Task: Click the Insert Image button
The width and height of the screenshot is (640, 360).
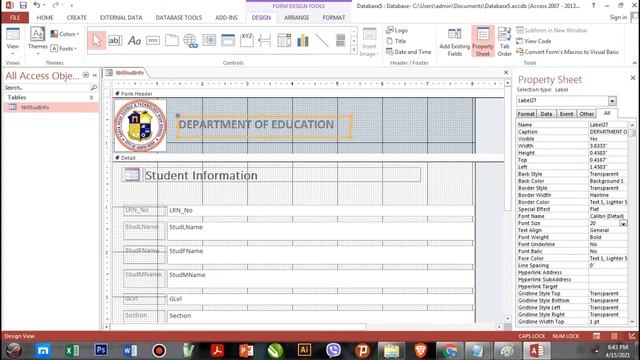Action: pos(369,42)
